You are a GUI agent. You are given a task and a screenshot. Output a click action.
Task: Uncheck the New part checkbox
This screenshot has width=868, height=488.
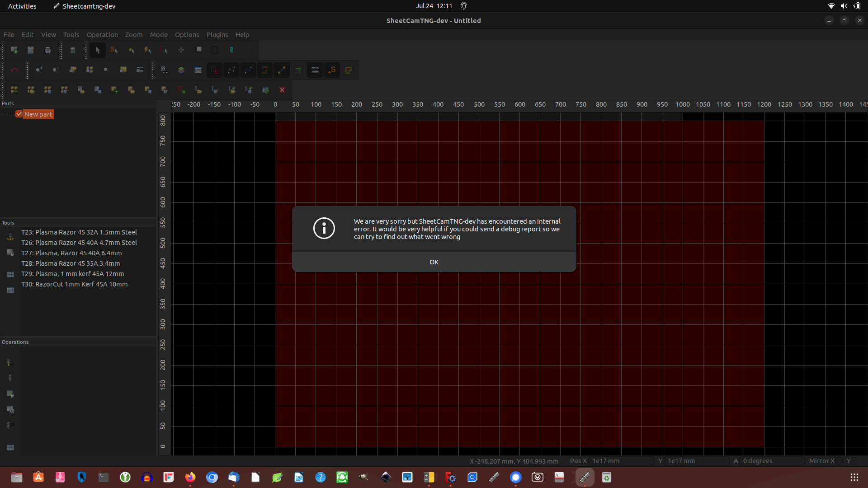click(x=19, y=114)
